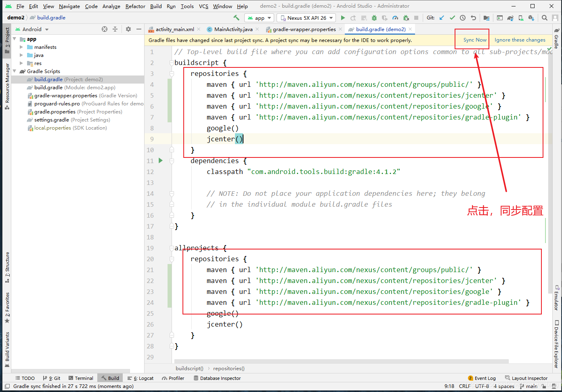Collapse the app tree node
This screenshot has height=392, width=562.
[15, 39]
